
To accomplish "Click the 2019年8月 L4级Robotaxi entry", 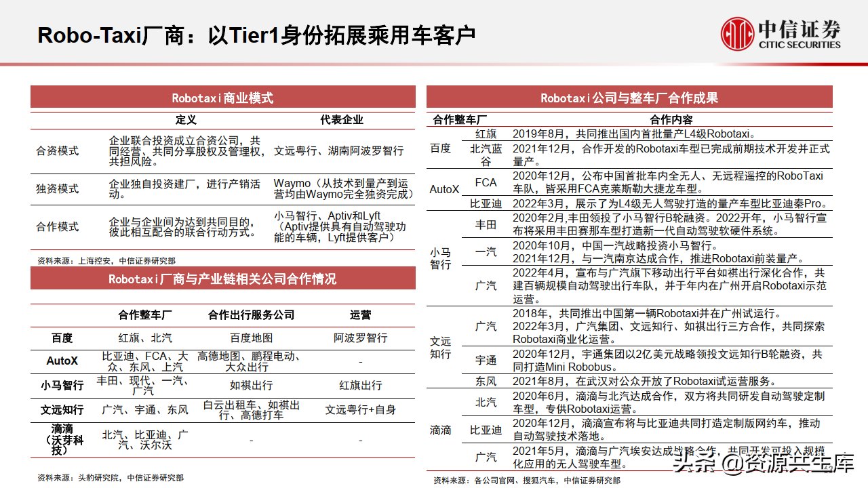I will 633,134.
